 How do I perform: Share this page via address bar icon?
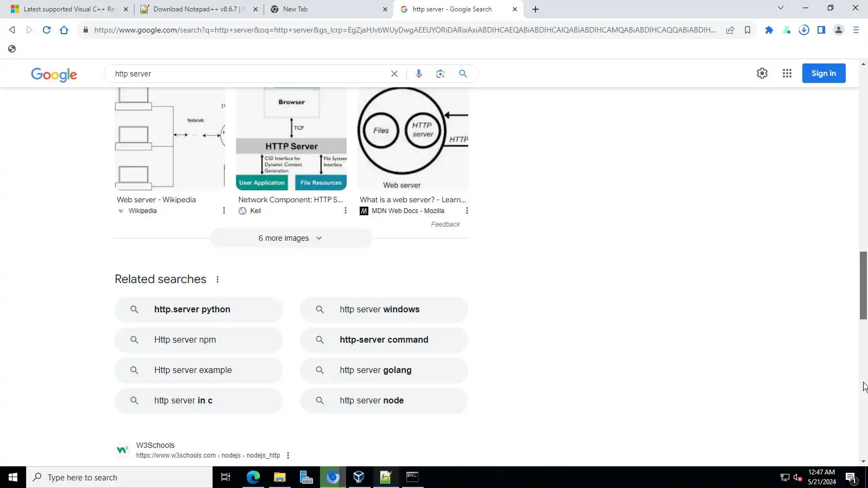[730, 30]
